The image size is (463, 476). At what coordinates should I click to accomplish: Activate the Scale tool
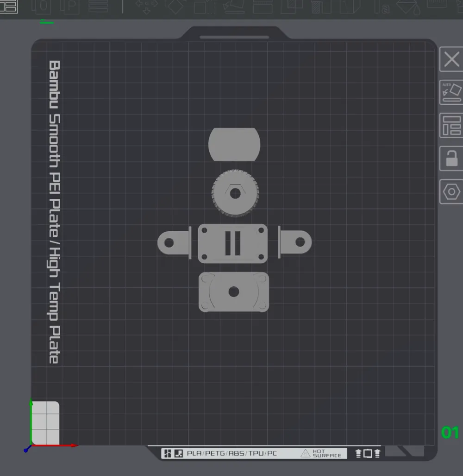[x=204, y=6]
